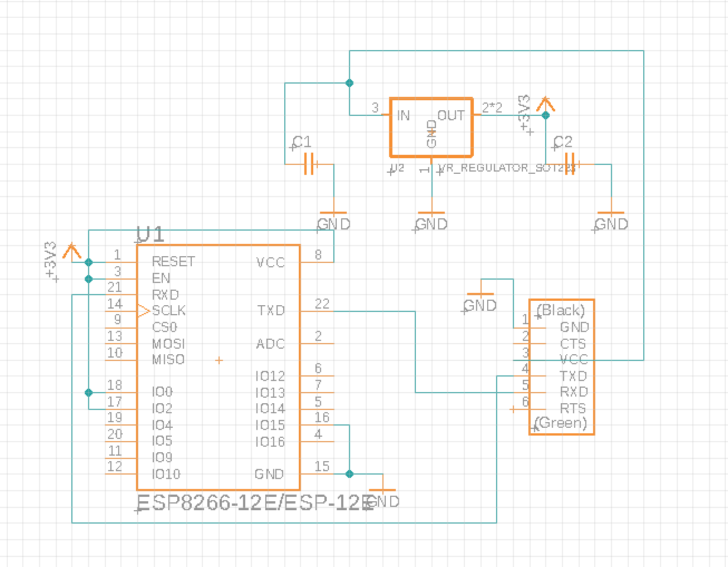Click the SCLK pin label
The height and width of the screenshot is (567, 728).
coord(169,311)
